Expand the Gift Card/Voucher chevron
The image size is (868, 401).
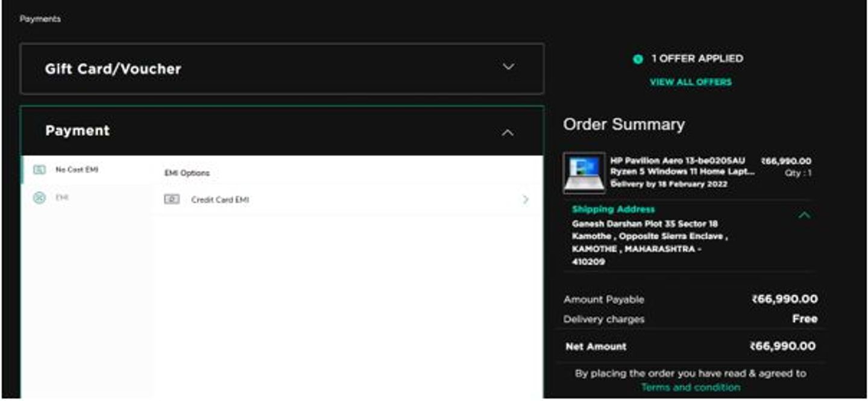point(508,67)
